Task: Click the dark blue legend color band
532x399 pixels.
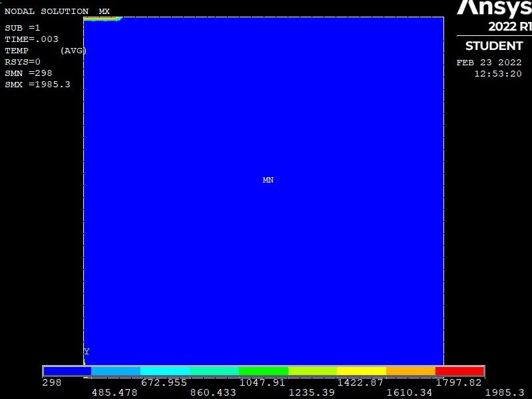Action: tap(67, 371)
